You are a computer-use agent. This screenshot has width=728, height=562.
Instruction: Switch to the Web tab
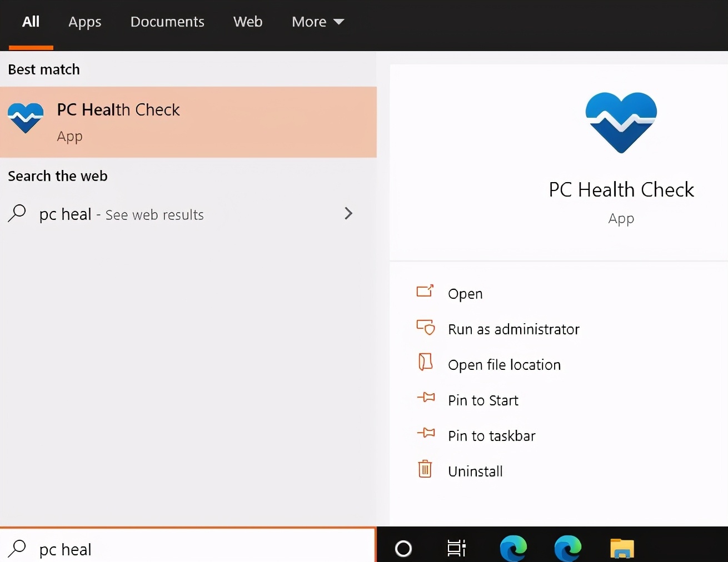(248, 22)
